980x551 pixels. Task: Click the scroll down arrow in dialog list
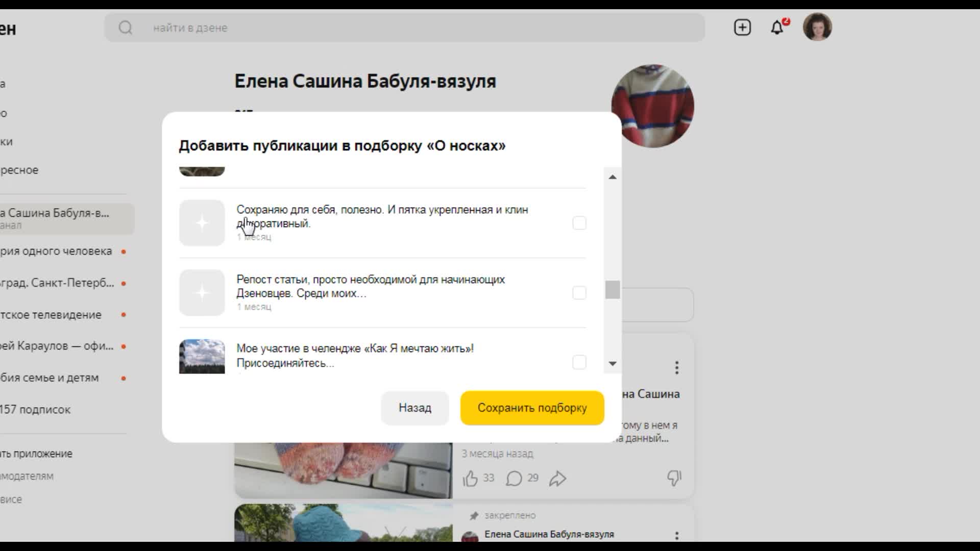[612, 364]
